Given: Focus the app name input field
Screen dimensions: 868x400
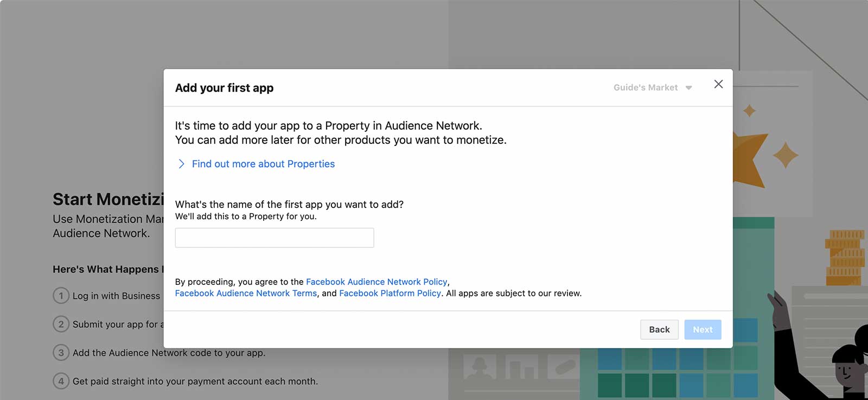Looking at the screenshot, I should [x=275, y=238].
